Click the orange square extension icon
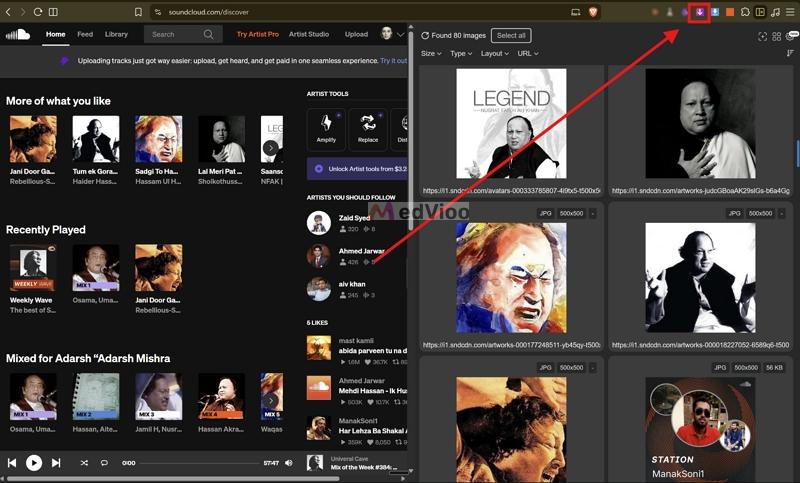800x483 pixels. (x=730, y=12)
